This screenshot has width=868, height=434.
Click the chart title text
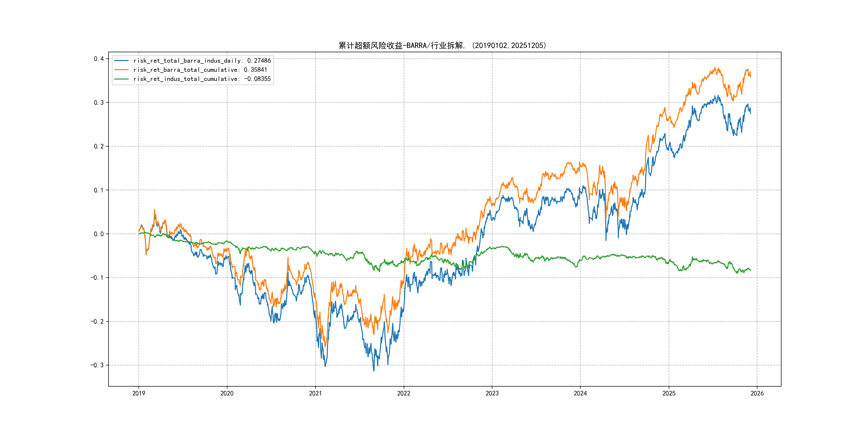point(442,46)
